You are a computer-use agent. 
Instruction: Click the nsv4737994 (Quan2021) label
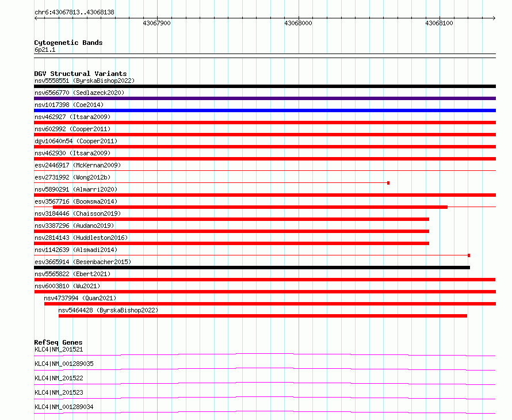(x=80, y=298)
